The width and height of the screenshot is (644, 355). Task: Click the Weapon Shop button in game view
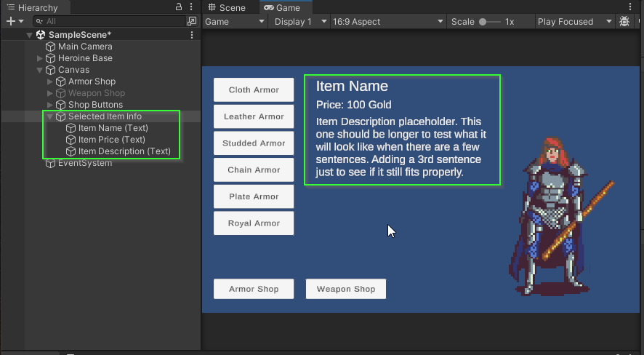point(345,289)
